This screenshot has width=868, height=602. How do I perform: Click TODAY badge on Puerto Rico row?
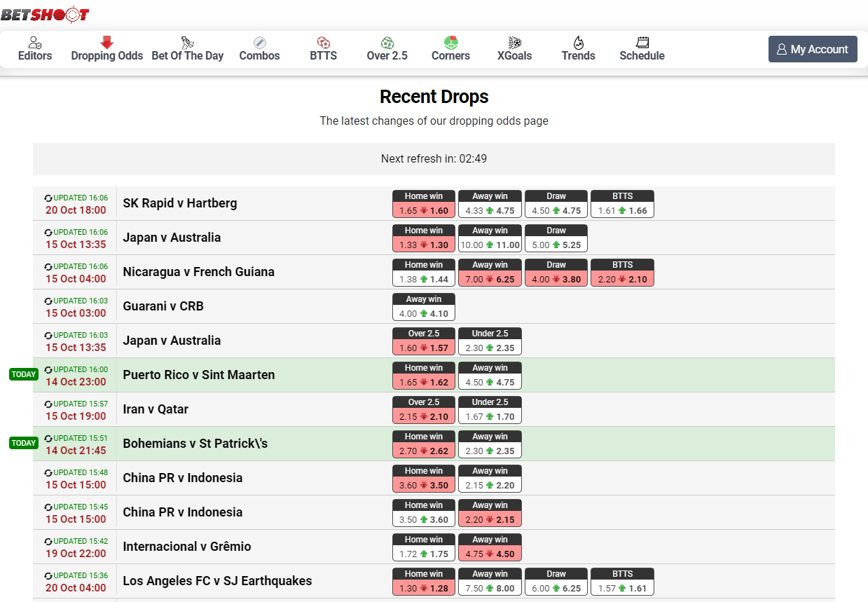point(24,374)
